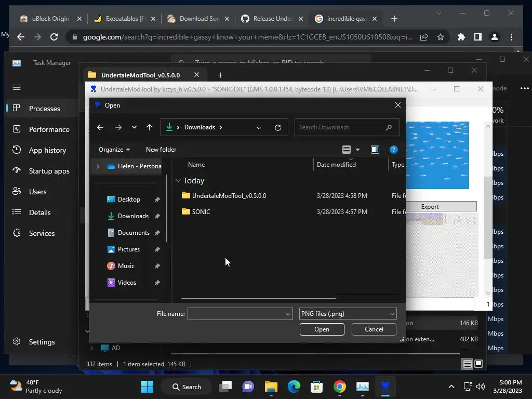Image resolution: width=532 pixels, height=399 pixels.
Task: Create a New folder
Action: (x=161, y=150)
